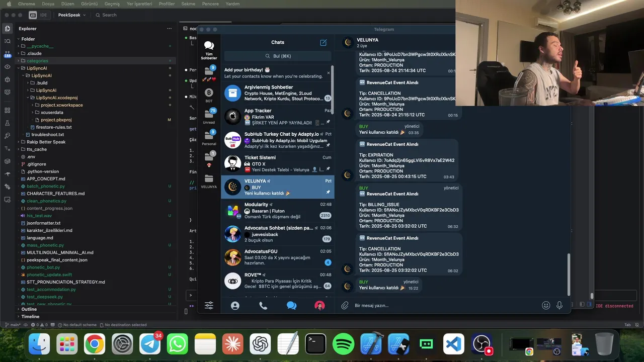644x362 pixels.
Task: Click the Telegram search field Bul
Action: click(278, 56)
